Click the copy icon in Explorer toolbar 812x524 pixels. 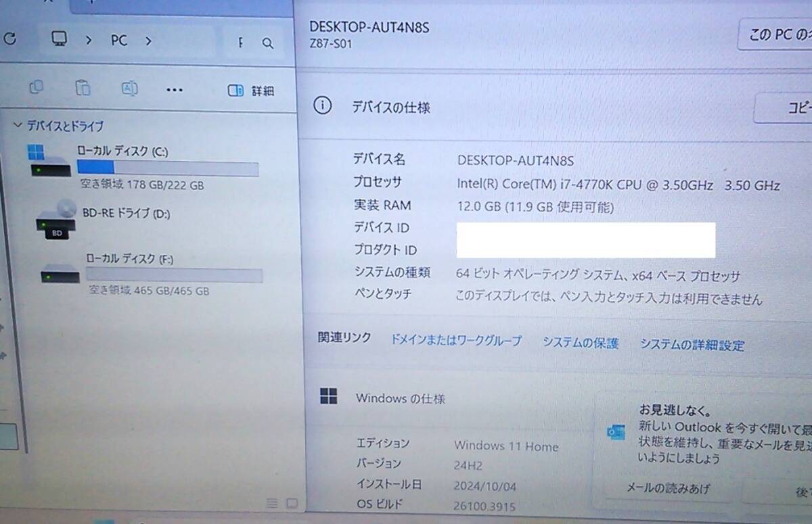click(37, 87)
